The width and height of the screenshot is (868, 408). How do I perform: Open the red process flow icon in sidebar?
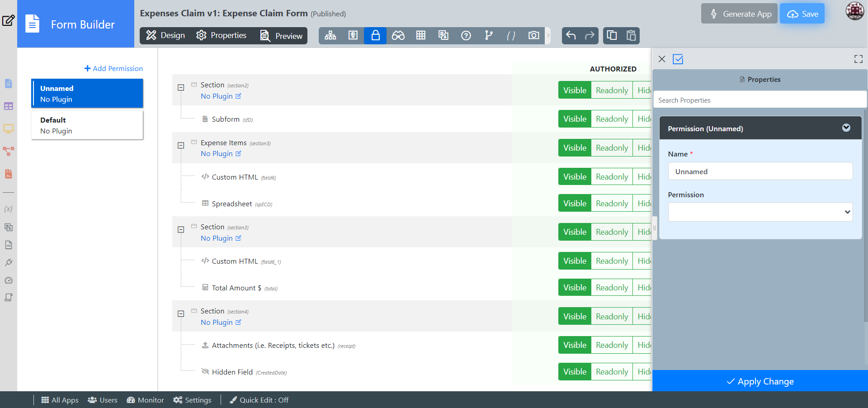(9, 152)
